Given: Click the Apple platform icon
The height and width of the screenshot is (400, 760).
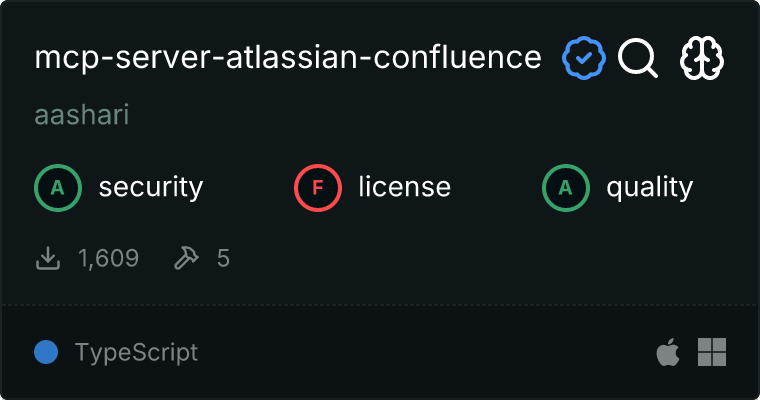Looking at the screenshot, I should (666, 352).
